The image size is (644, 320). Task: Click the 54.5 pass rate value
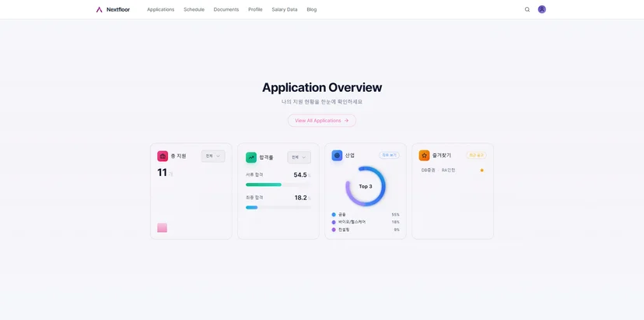(x=300, y=175)
